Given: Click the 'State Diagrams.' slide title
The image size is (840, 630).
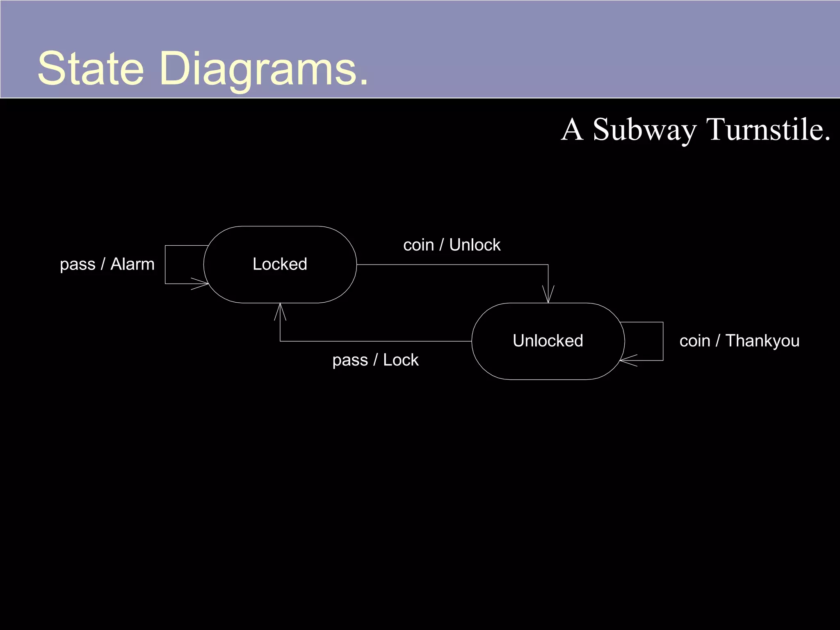Looking at the screenshot, I should 203,68.
